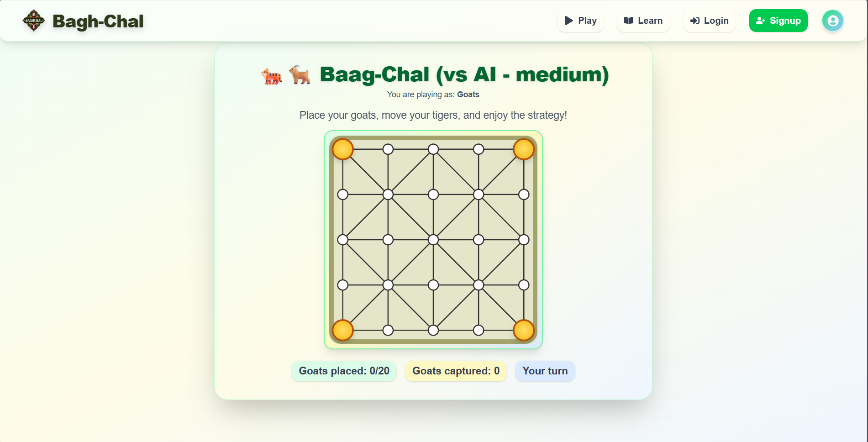
Task: Place a goat on the left edge middle point
Action: (343, 240)
